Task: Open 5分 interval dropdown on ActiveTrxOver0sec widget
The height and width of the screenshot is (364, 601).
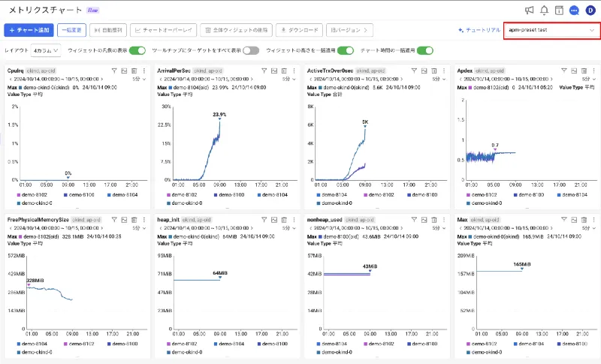Action: click(x=439, y=80)
